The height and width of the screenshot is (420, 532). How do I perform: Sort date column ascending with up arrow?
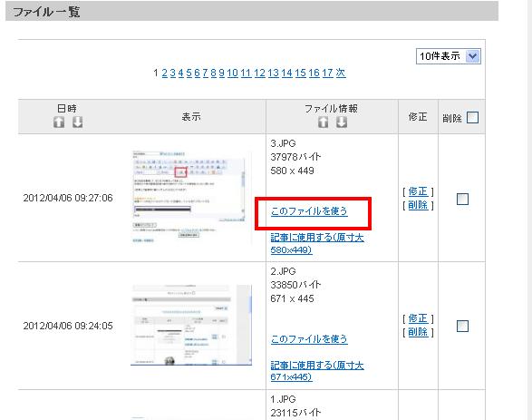(59, 122)
